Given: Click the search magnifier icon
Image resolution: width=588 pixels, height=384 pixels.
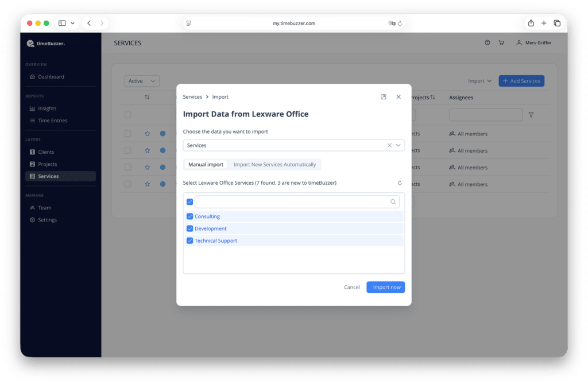Looking at the screenshot, I should pos(393,201).
